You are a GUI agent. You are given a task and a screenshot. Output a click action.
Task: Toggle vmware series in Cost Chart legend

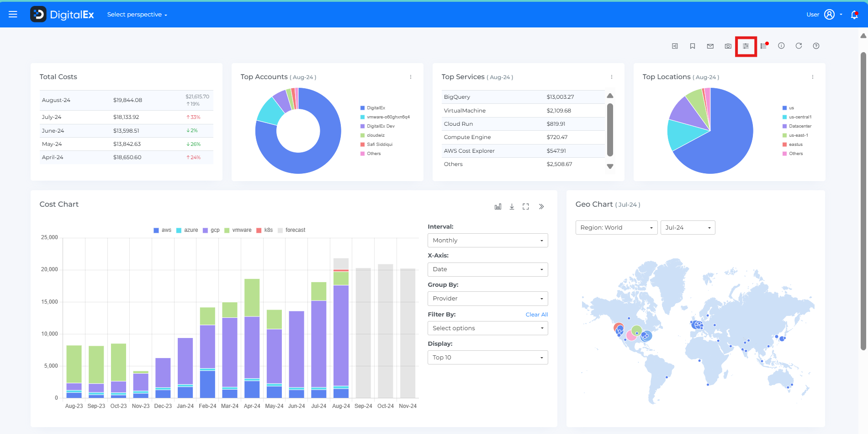pyautogui.click(x=238, y=230)
